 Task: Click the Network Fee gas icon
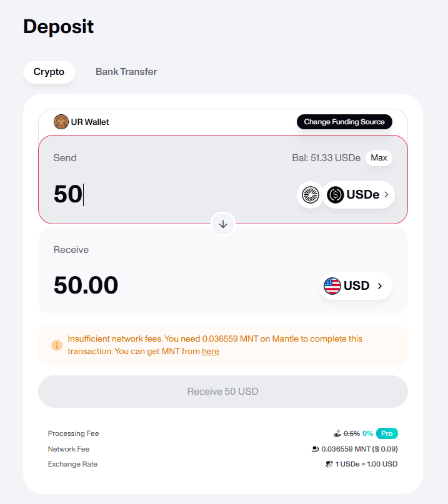315,449
